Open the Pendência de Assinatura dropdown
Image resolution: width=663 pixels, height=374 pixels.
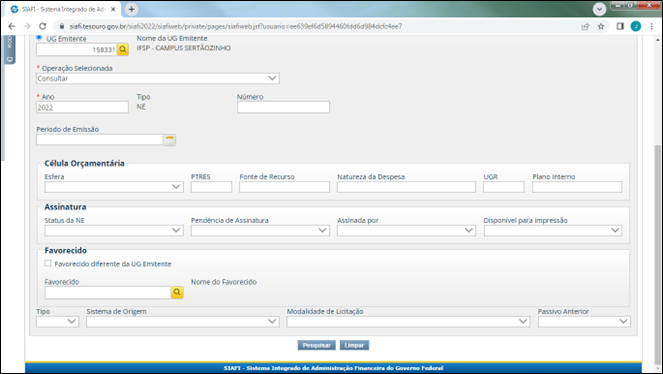(260, 230)
